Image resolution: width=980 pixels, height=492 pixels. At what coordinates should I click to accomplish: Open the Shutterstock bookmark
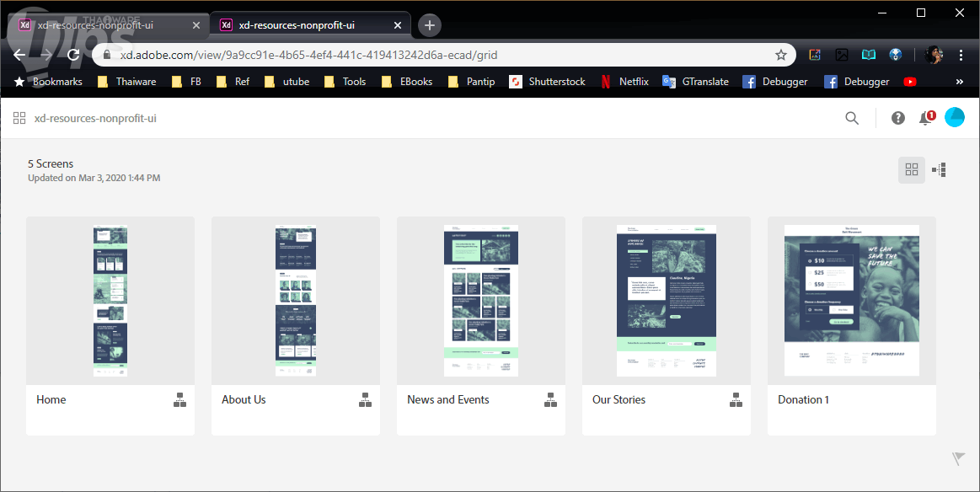click(x=548, y=81)
